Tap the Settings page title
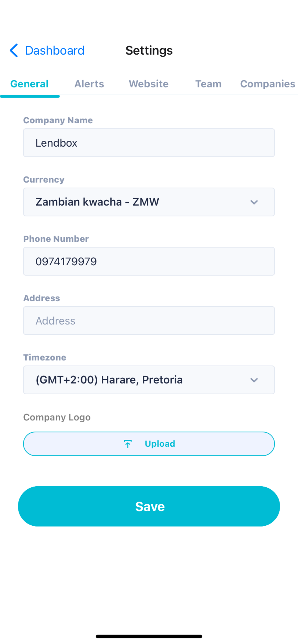The image size is (298, 644). (149, 51)
